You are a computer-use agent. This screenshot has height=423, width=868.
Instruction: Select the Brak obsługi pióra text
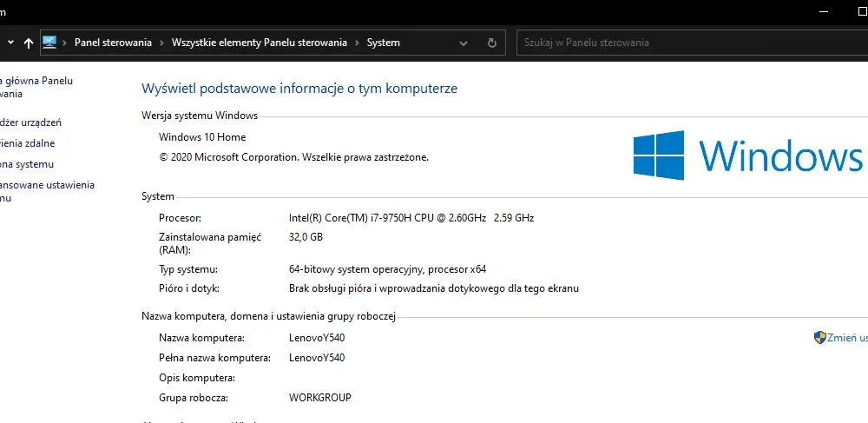tap(434, 288)
